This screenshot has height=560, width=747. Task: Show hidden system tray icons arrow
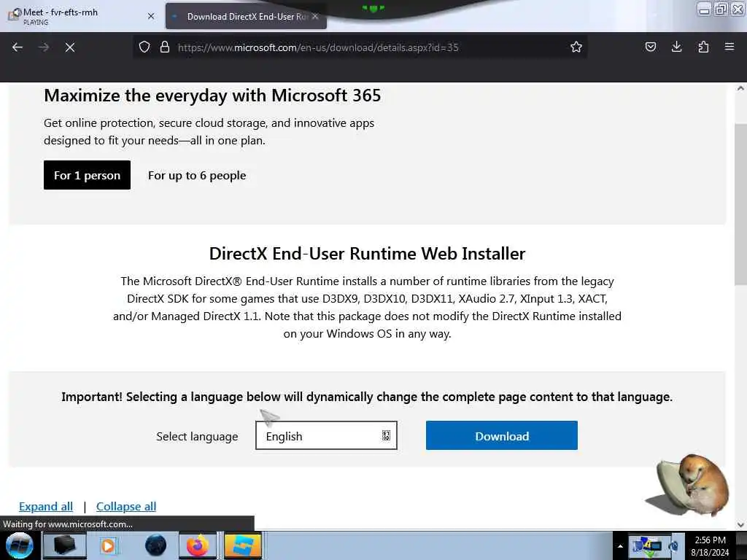pyautogui.click(x=620, y=546)
